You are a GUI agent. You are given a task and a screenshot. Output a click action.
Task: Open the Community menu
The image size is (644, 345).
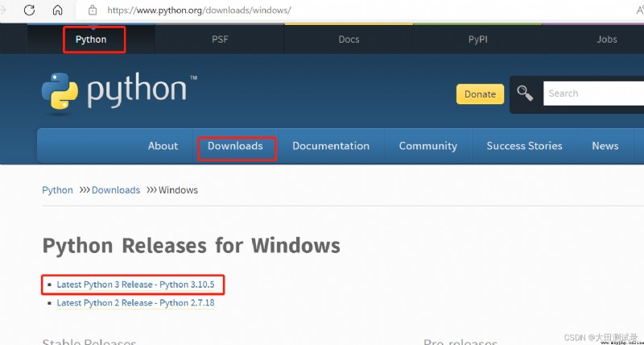pos(428,146)
